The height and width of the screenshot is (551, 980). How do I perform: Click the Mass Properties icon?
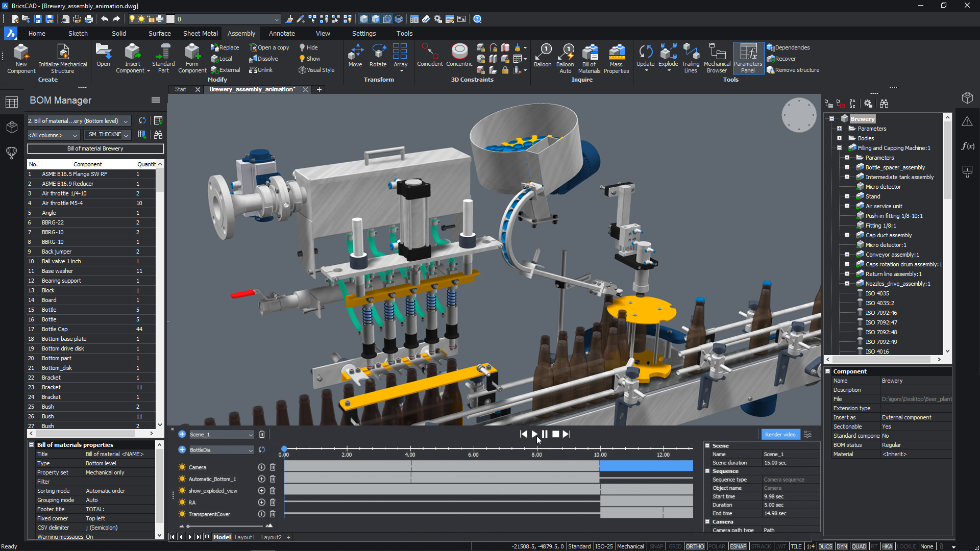tap(616, 53)
